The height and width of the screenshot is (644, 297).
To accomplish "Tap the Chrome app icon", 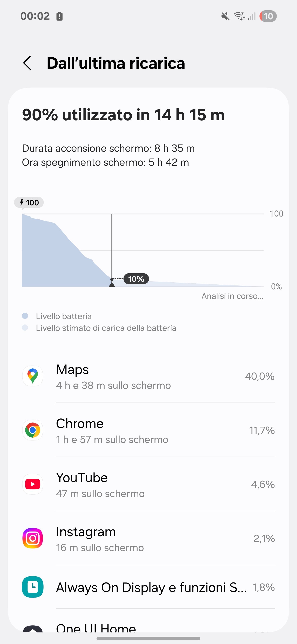I will [33, 430].
